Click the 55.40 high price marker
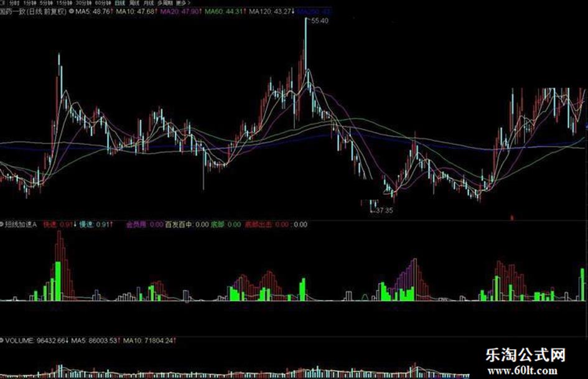 pos(319,21)
